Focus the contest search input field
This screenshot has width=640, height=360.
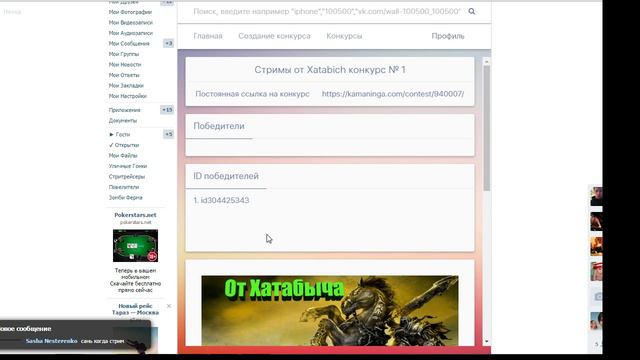[327, 11]
